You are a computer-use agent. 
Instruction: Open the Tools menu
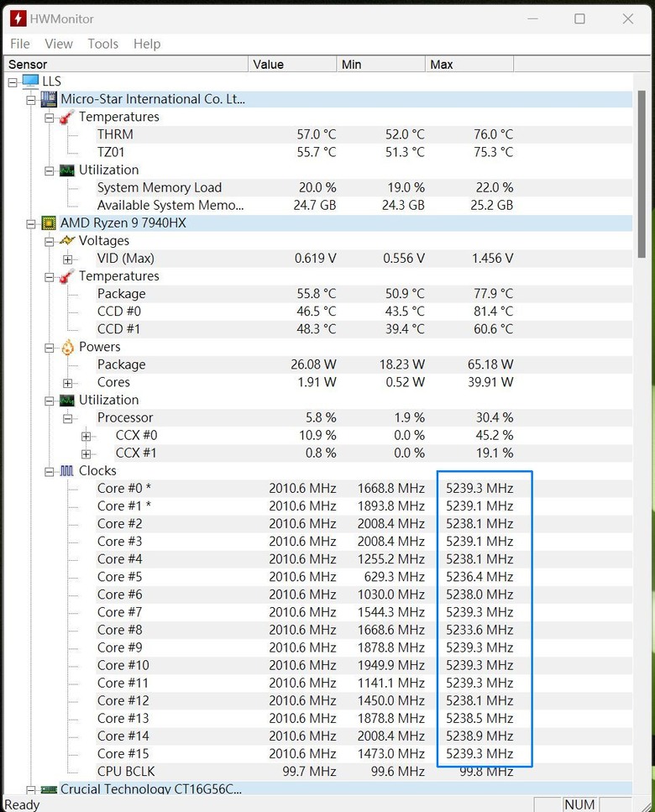pyautogui.click(x=103, y=44)
